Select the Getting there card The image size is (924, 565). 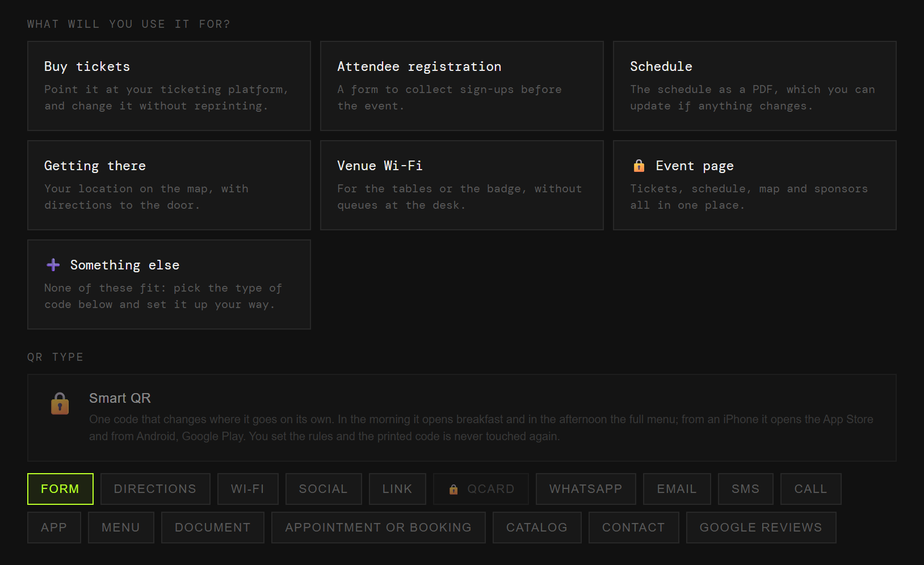click(x=169, y=185)
